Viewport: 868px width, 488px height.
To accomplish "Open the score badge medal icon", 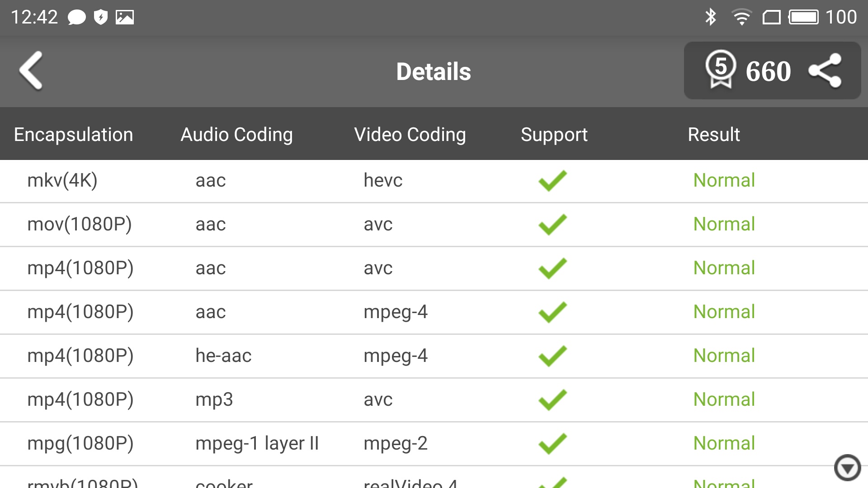I will (x=721, y=70).
